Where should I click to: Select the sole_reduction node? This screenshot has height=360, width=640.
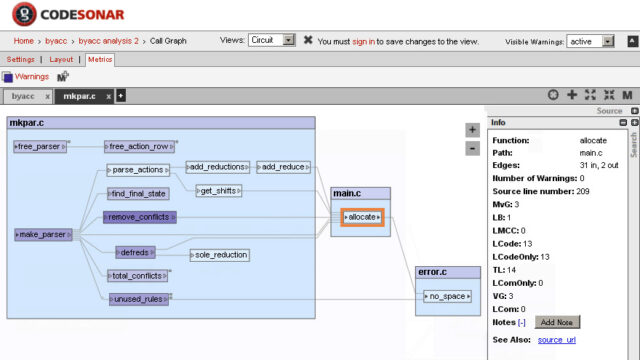[x=220, y=256]
